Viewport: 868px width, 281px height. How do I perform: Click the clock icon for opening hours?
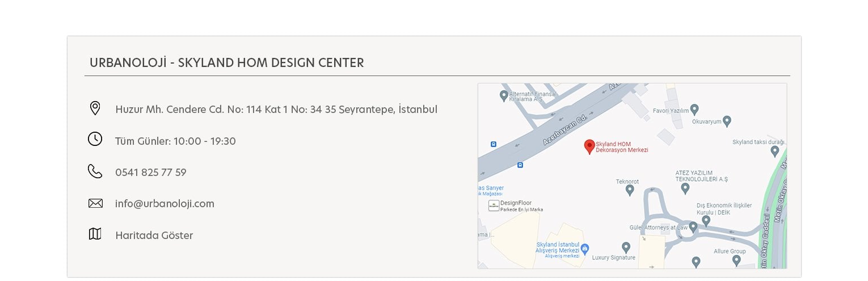coord(95,139)
